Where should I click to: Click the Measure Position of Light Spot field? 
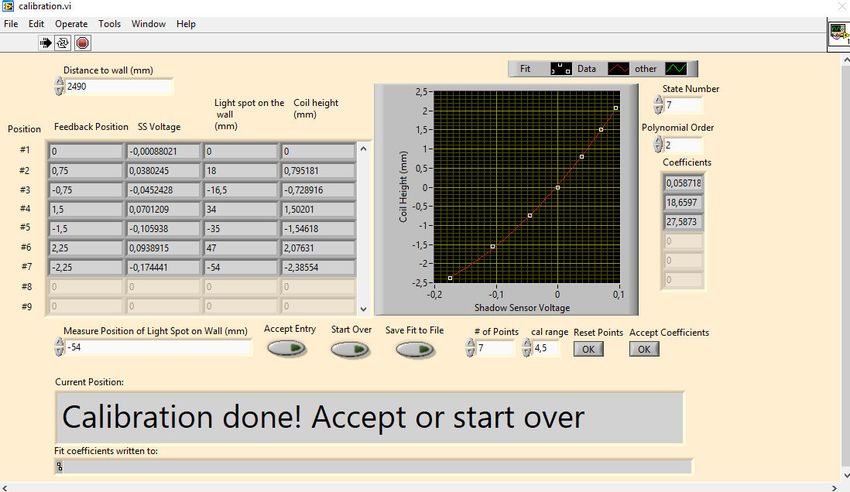[x=158, y=347]
